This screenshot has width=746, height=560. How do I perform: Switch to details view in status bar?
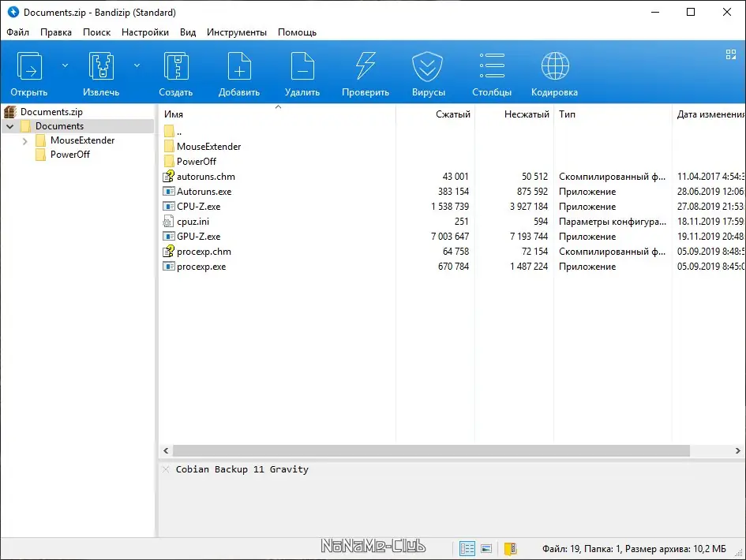point(467,549)
